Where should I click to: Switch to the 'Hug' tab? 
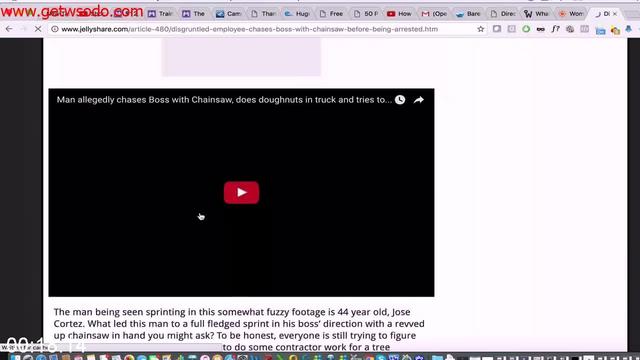coord(297,13)
